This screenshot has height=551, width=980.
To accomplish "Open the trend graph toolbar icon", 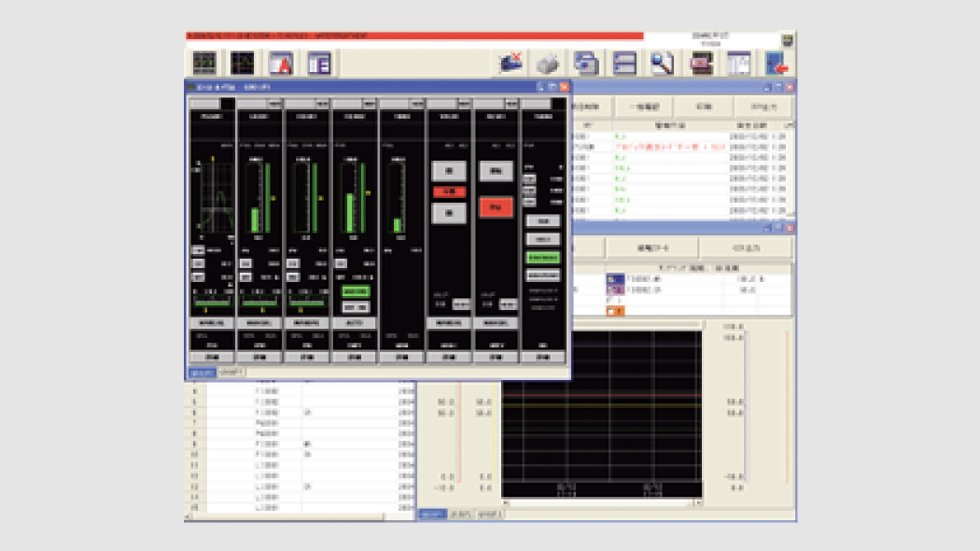I will (243, 63).
